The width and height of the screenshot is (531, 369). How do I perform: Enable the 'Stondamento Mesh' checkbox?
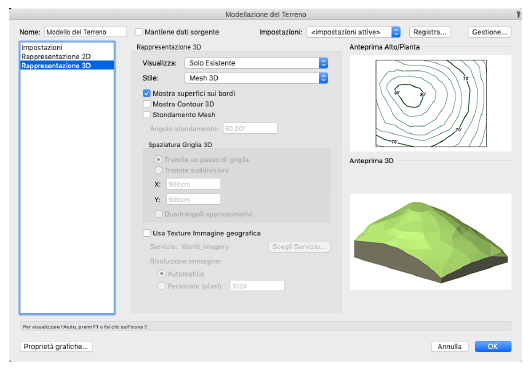coord(147,114)
